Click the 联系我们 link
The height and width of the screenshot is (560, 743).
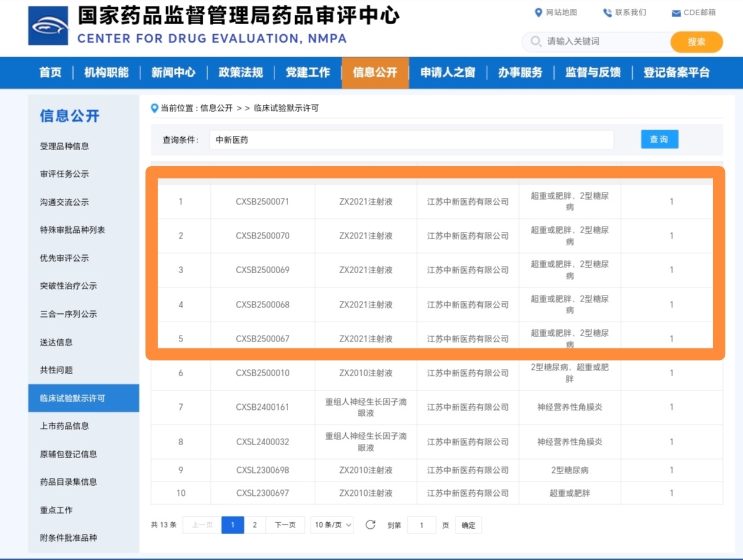(x=630, y=12)
